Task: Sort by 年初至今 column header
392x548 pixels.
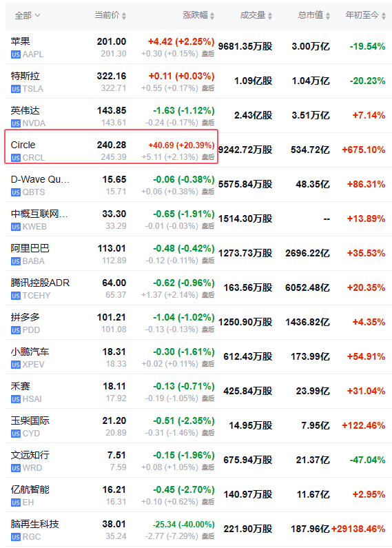Action: point(365,15)
